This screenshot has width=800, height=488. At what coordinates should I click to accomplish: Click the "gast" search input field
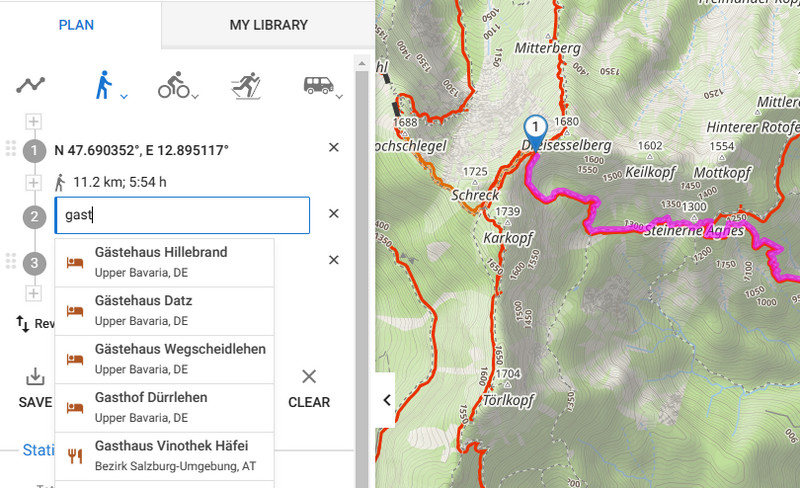[x=182, y=215]
